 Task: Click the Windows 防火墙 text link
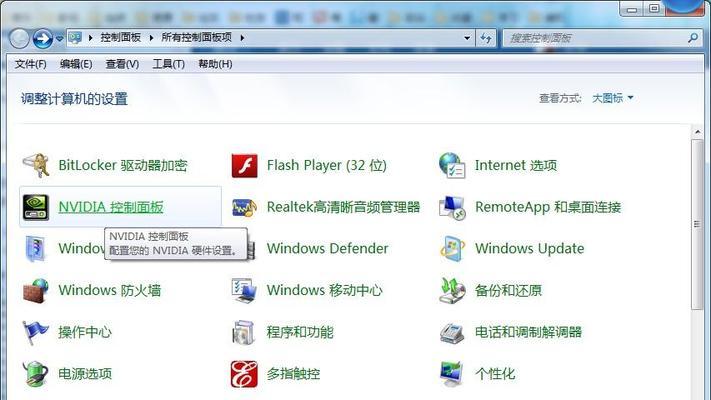tap(110, 290)
